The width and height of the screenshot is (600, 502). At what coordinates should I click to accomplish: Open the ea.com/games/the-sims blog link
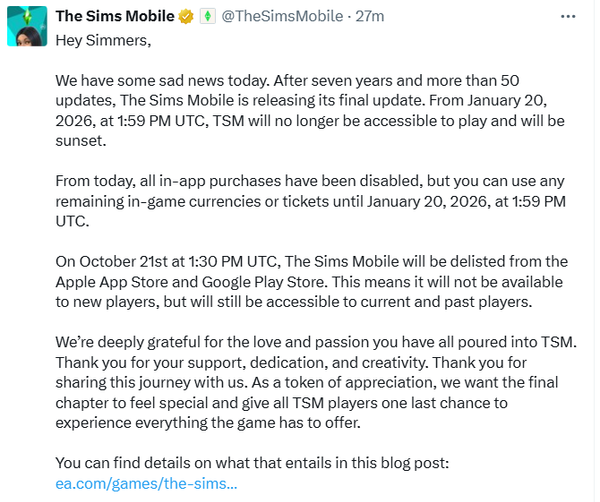(146, 484)
